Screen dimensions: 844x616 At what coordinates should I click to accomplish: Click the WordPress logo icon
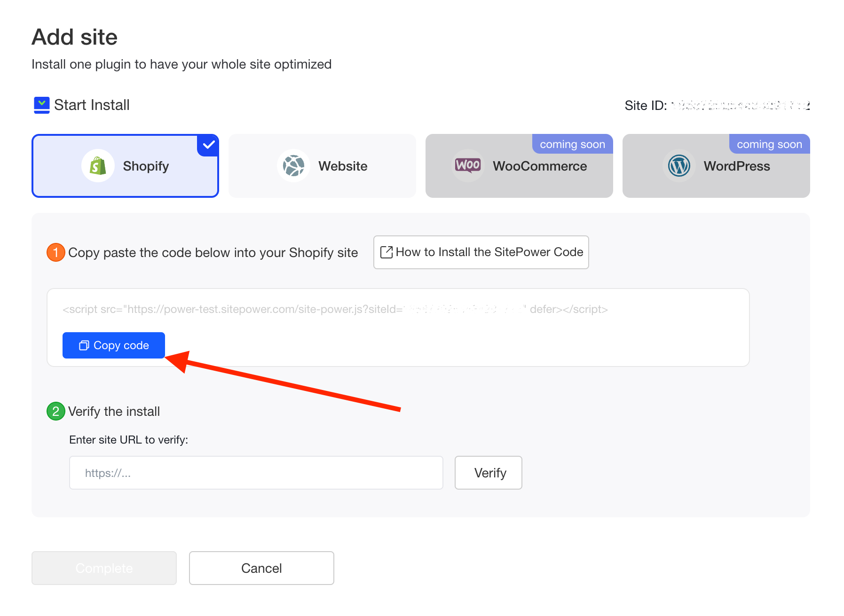[x=679, y=166]
